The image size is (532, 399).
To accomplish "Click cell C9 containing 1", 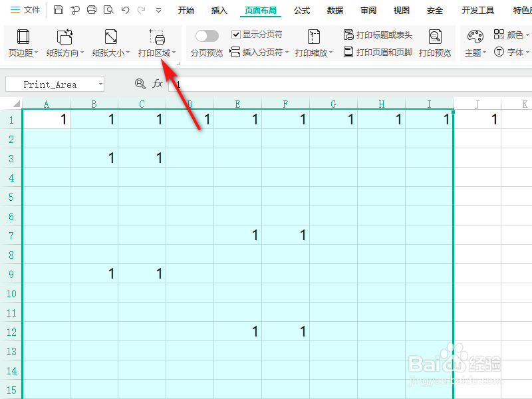I will 142,273.
